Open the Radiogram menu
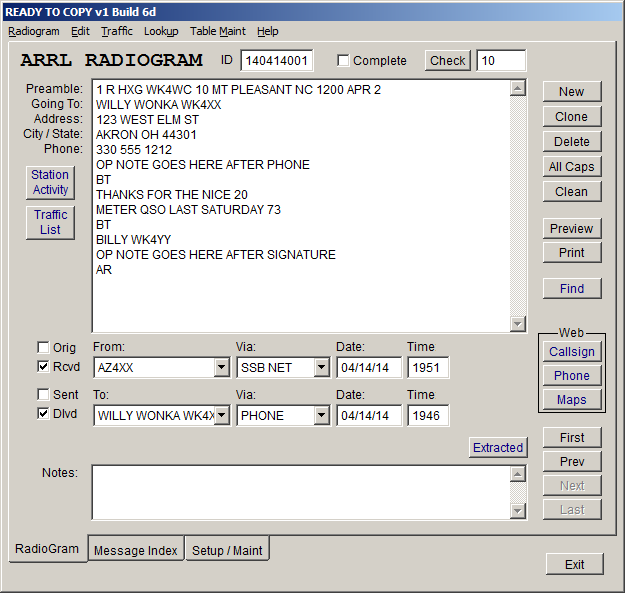 [x=34, y=31]
